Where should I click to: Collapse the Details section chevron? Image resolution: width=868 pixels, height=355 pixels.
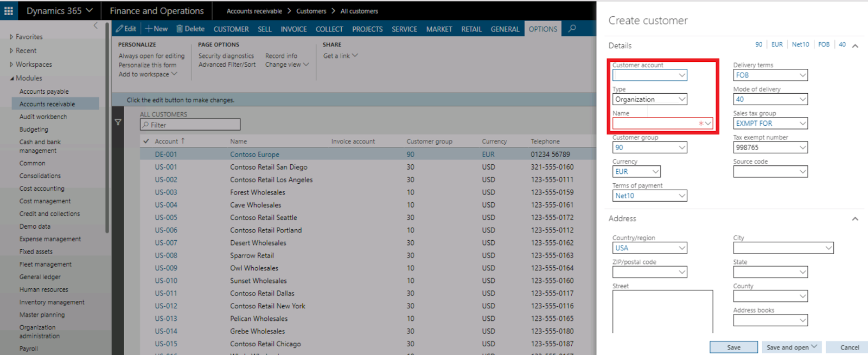pos(855,46)
